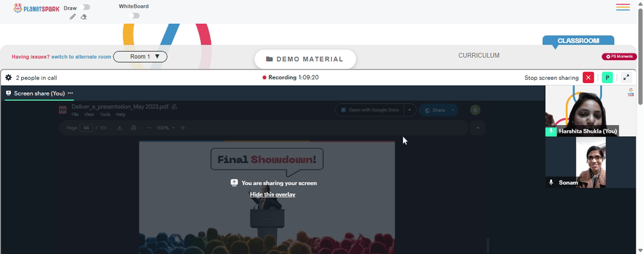Switch to the Curriculum tab
The width and height of the screenshot is (644, 254).
479,55
